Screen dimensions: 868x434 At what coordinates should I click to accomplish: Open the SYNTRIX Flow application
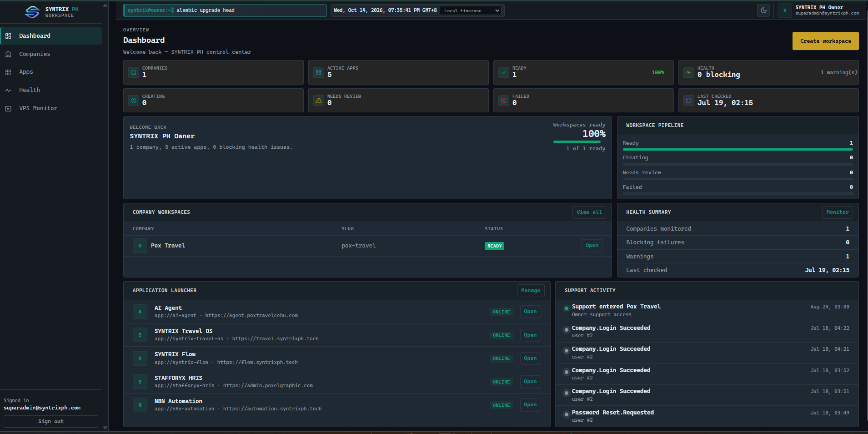click(530, 358)
